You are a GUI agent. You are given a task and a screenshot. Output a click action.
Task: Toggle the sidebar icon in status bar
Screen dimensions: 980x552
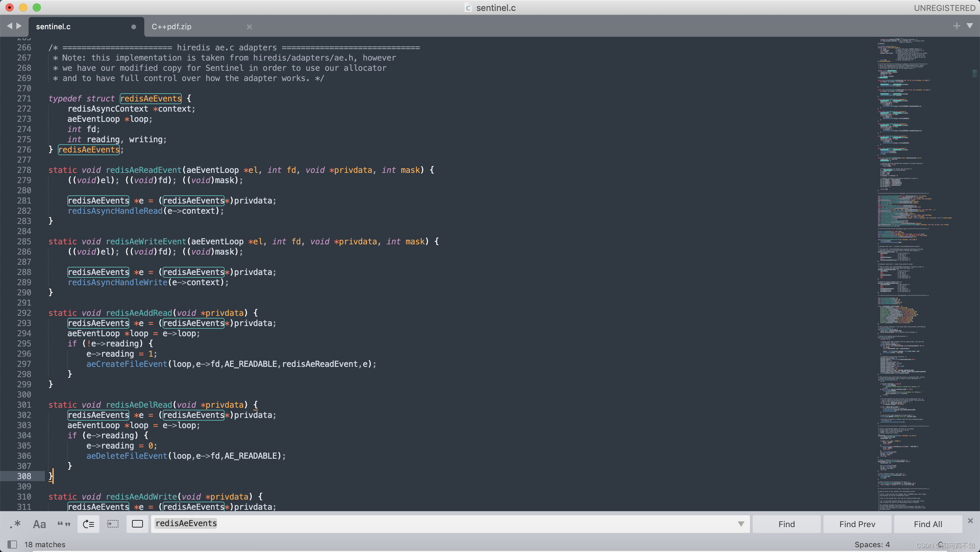(12, 545)
